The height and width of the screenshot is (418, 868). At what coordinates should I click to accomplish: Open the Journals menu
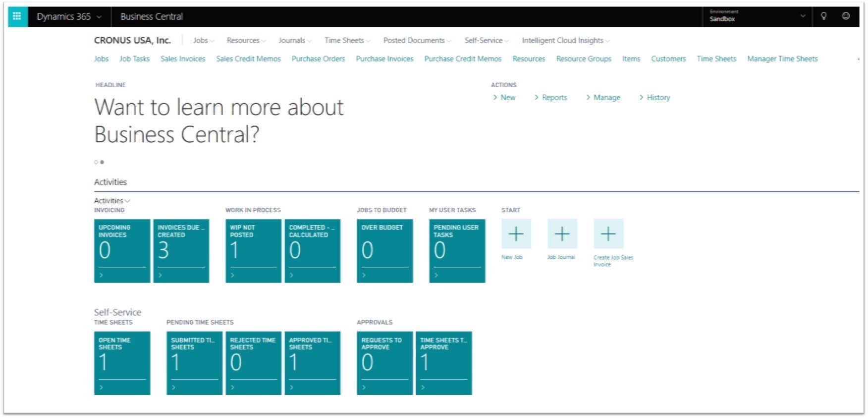coord(294,41)
